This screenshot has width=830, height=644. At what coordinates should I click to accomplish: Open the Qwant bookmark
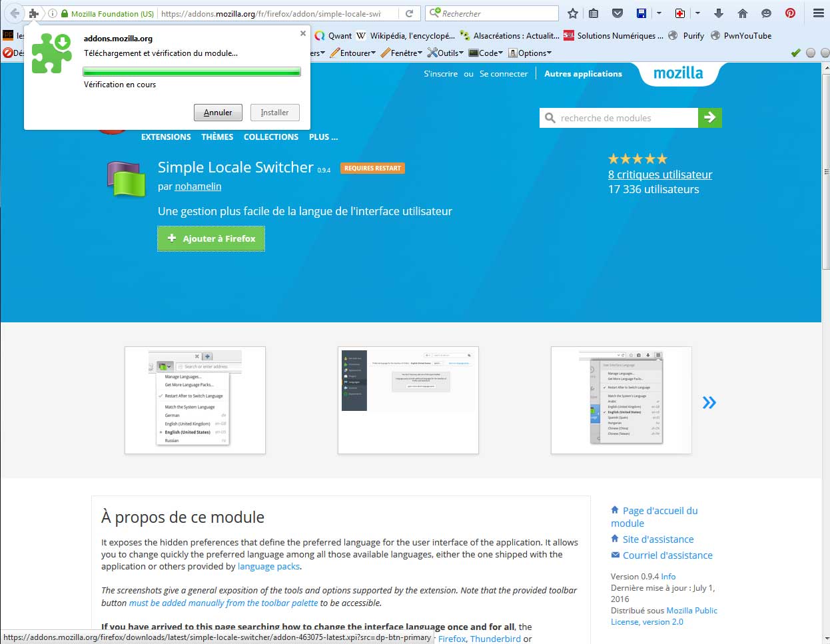tap(333, 36)
